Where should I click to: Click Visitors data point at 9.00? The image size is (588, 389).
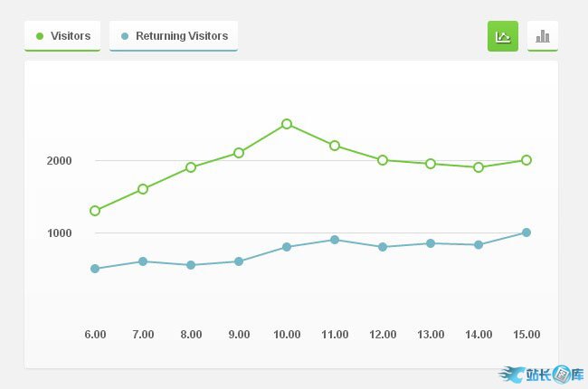(x=239, y=153)
